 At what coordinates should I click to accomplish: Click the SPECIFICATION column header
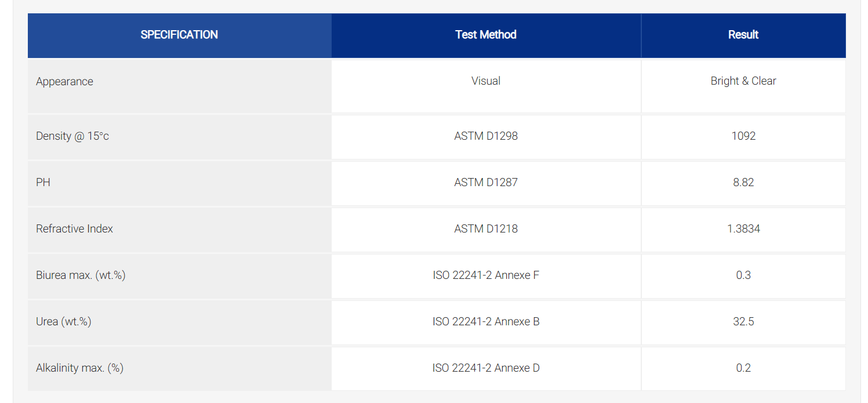pos(179,35)
